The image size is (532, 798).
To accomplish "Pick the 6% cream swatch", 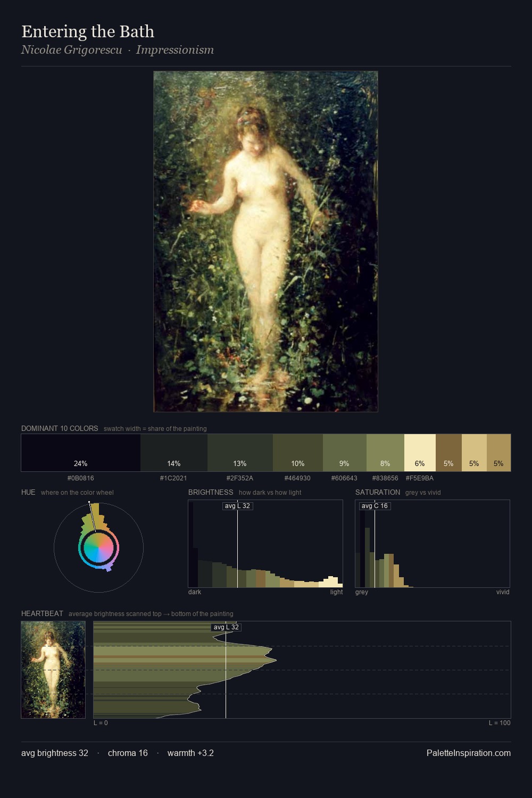I will pyautogui.click(x=420, y=453).
